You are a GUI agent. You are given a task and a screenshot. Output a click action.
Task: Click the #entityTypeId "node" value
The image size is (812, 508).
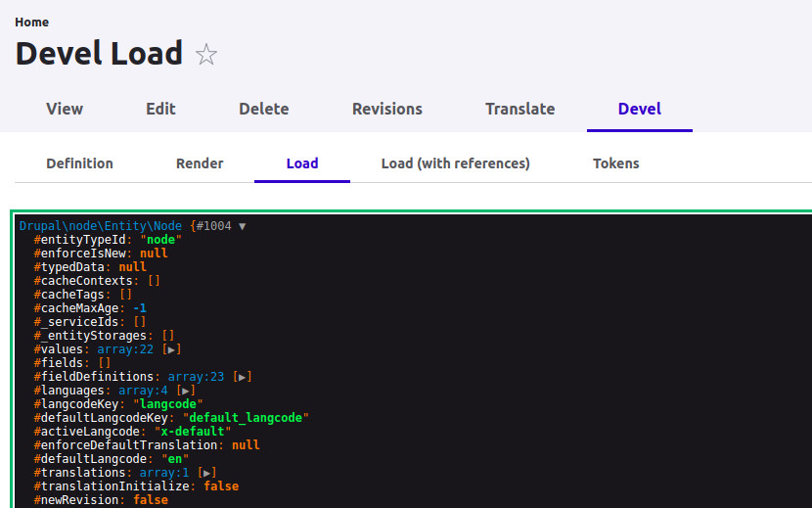point(160,240)
